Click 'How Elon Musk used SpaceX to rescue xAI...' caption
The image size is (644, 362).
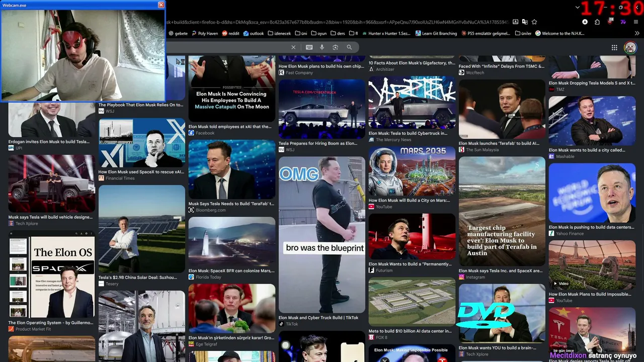(141, 172)
